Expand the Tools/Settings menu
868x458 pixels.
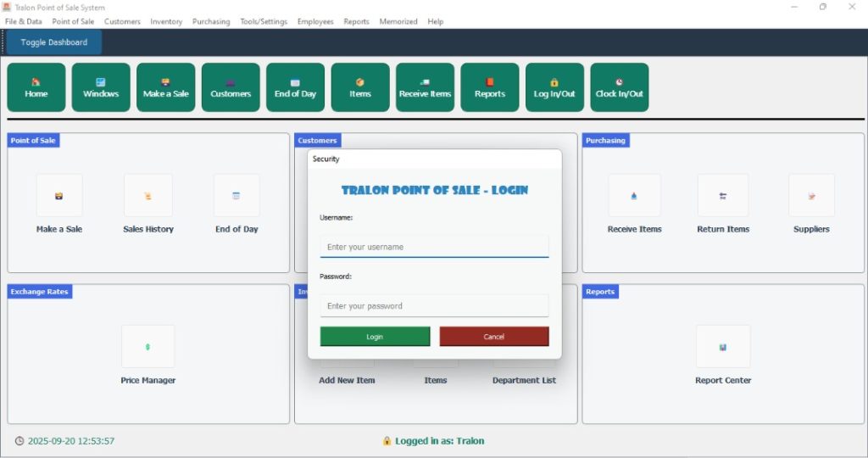click(x=264, y=21)
